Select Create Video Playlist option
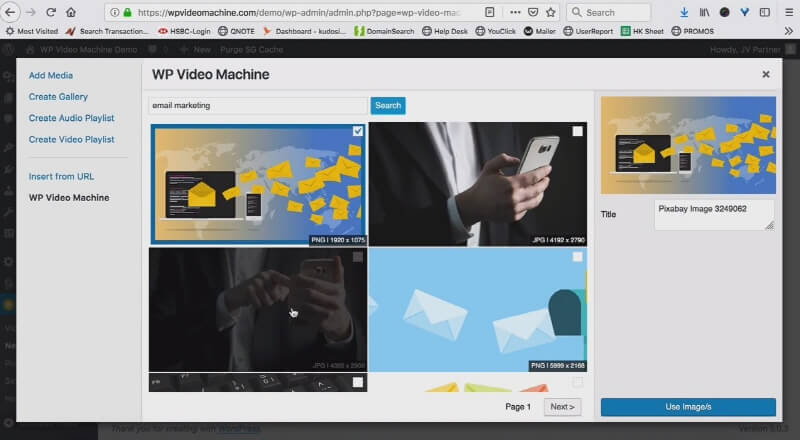 (71, 140)
